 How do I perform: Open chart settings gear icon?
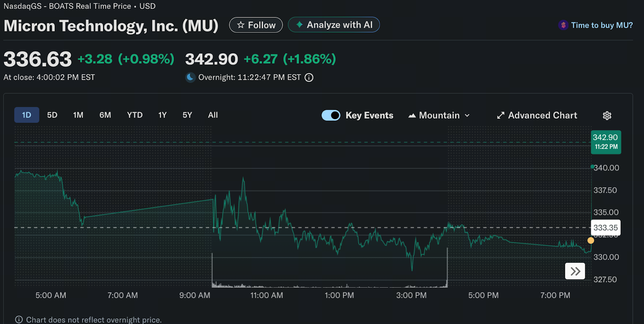[x=607, y=116]
